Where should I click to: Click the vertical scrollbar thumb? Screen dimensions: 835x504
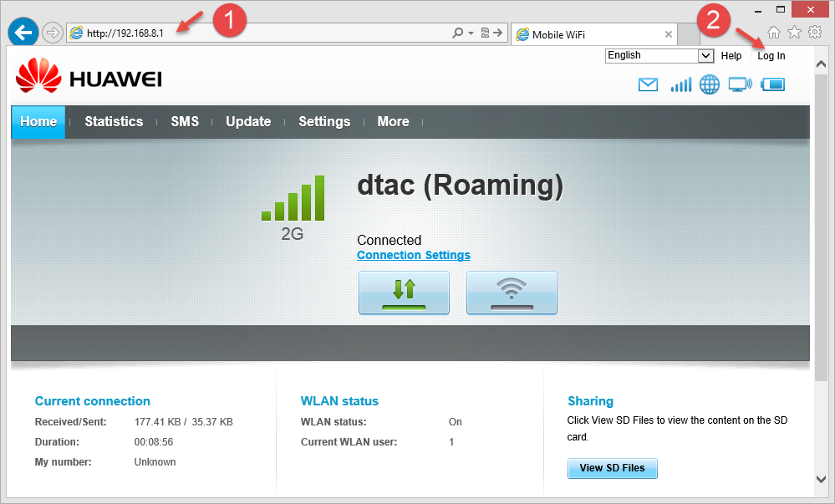(x=821, y=227)
